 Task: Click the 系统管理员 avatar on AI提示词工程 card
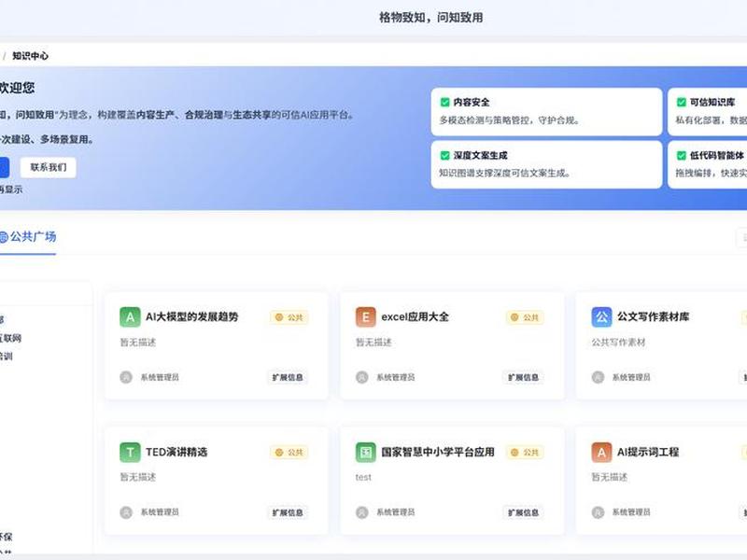coord(598,512)
